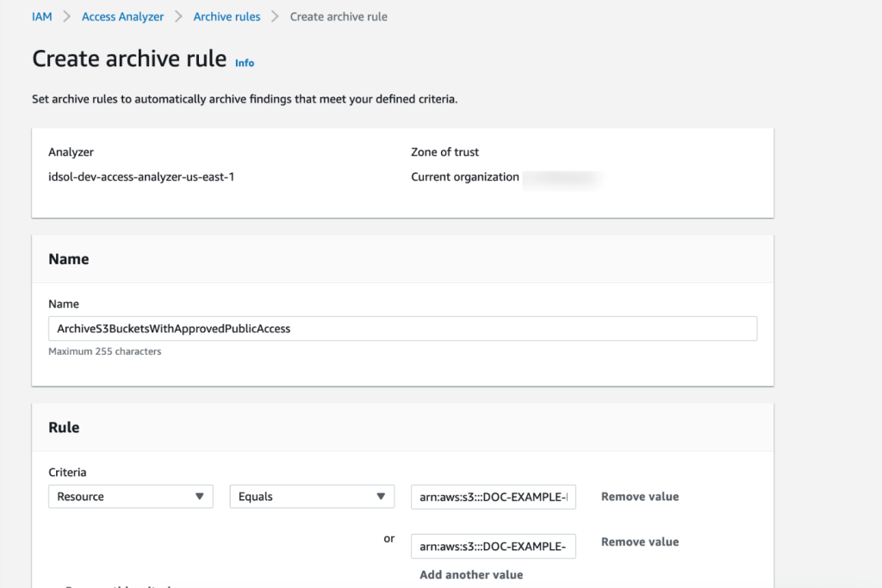
Task: Remove the first ARN value
Action: tap(639, 496)
